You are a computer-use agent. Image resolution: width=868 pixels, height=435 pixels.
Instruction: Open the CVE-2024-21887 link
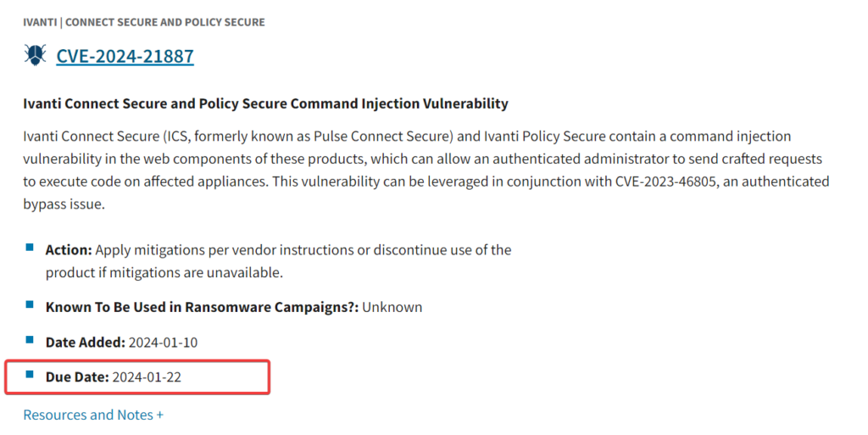[x=125, y=57]
